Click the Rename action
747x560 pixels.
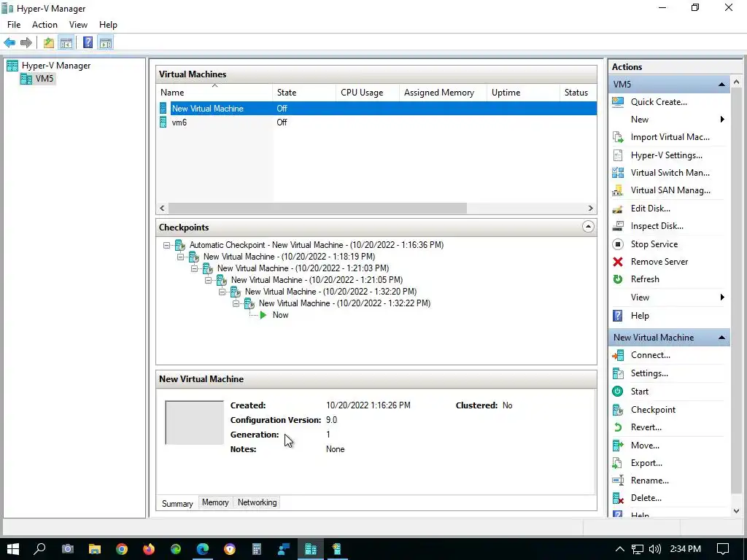tap(650, 481)
